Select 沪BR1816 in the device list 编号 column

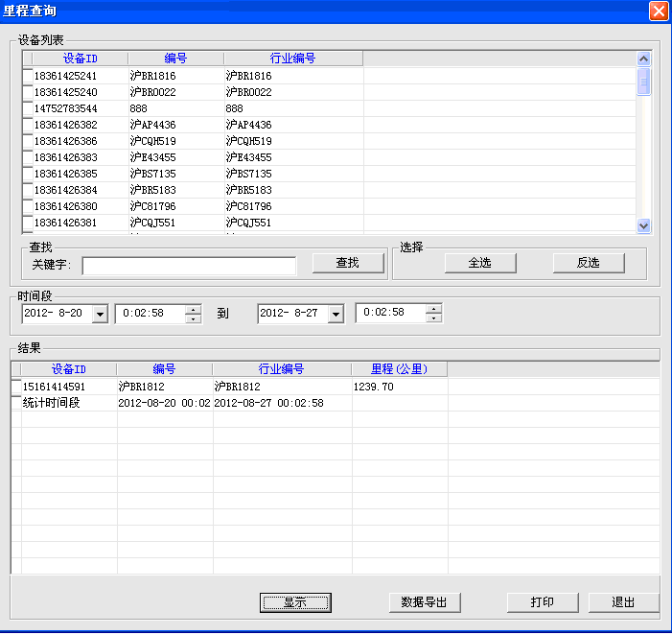tap(153, 76)
